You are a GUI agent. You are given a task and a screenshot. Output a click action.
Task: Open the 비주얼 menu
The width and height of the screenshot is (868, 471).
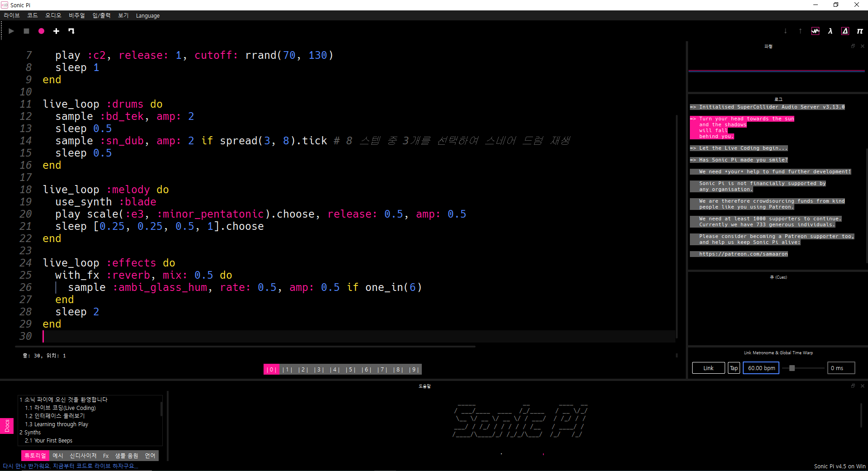pos(77,15)
